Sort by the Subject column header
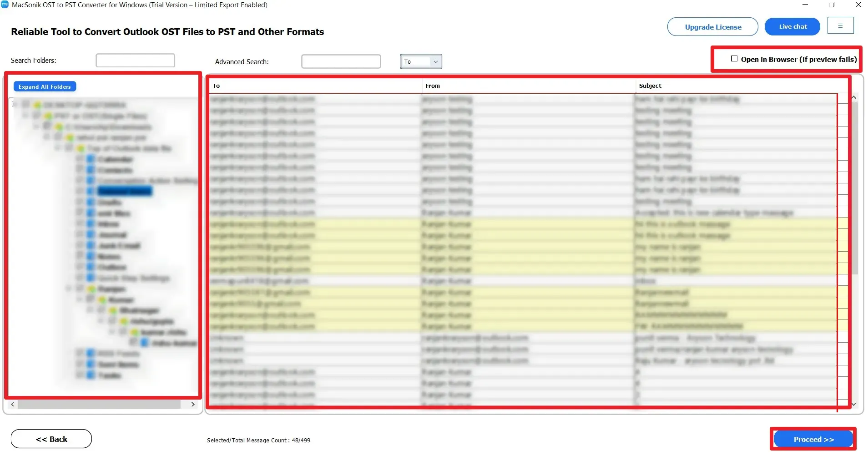This screenshot has height=456, width=868. 736,86
